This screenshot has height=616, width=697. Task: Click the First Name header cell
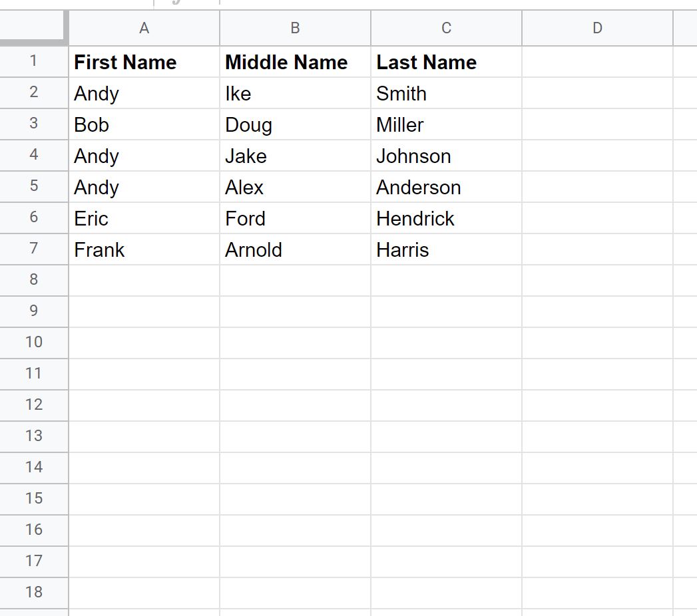point(144,62)
